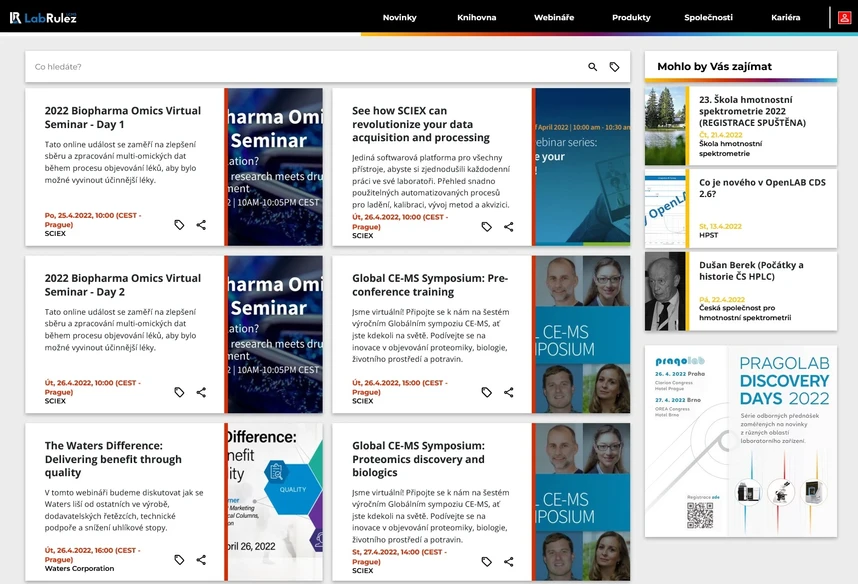Viewport: 858px width, 584px height.
Task: Open the Novinky menu
Action: coord(399,18)
